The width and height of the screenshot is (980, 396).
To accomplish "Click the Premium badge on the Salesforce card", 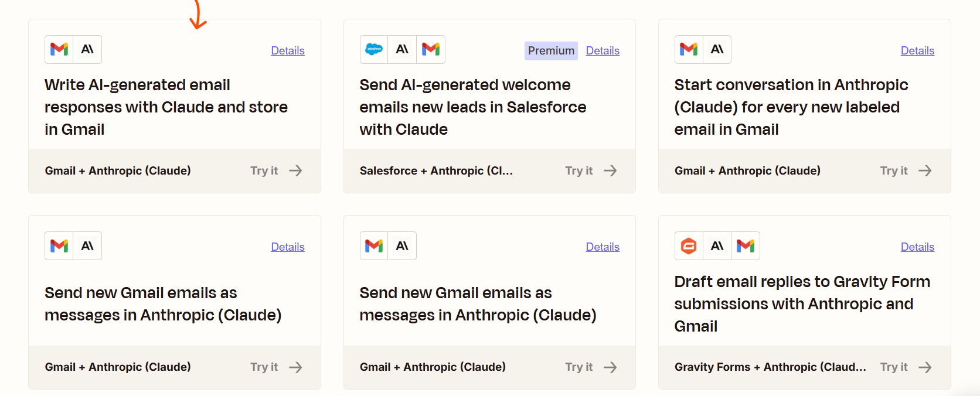I will pos(550,50).
